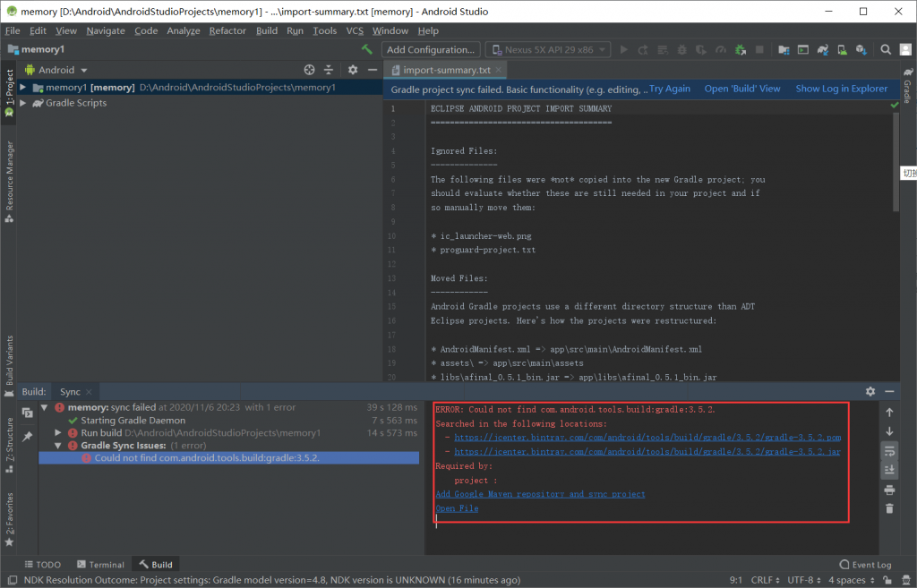
Task: Click the Run app play icon
Action: (x=624, y=50)
